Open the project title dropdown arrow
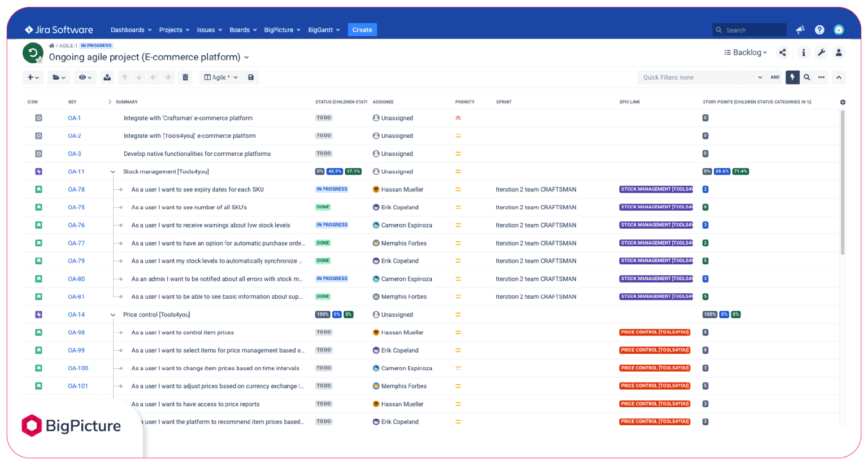 (246, 58)
